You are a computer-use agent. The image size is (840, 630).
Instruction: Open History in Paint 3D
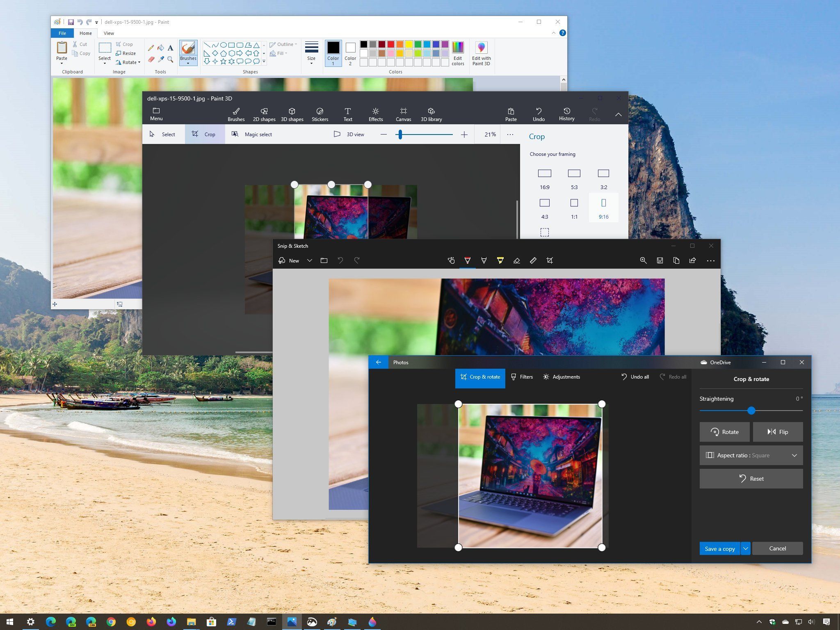point(567,114)
